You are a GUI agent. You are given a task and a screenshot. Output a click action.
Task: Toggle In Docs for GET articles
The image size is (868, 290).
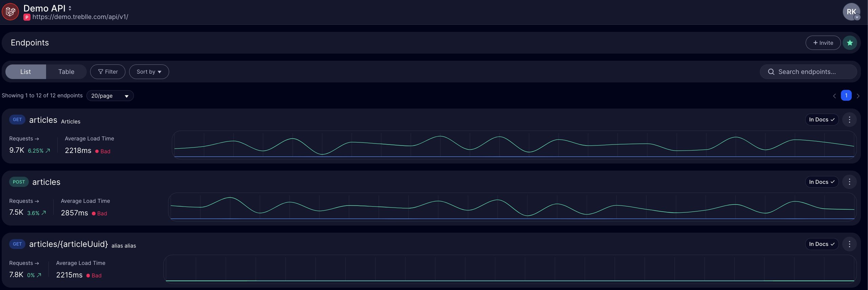(x=822, y=120)
